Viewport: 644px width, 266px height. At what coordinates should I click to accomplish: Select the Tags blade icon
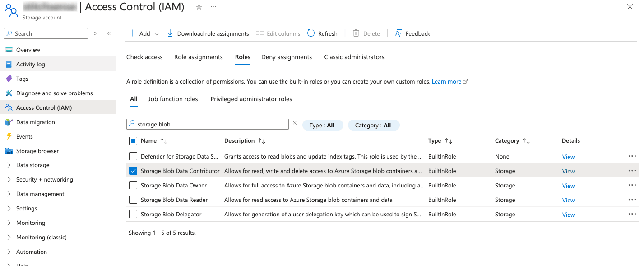pyautogui.click(x=9, y=79)
